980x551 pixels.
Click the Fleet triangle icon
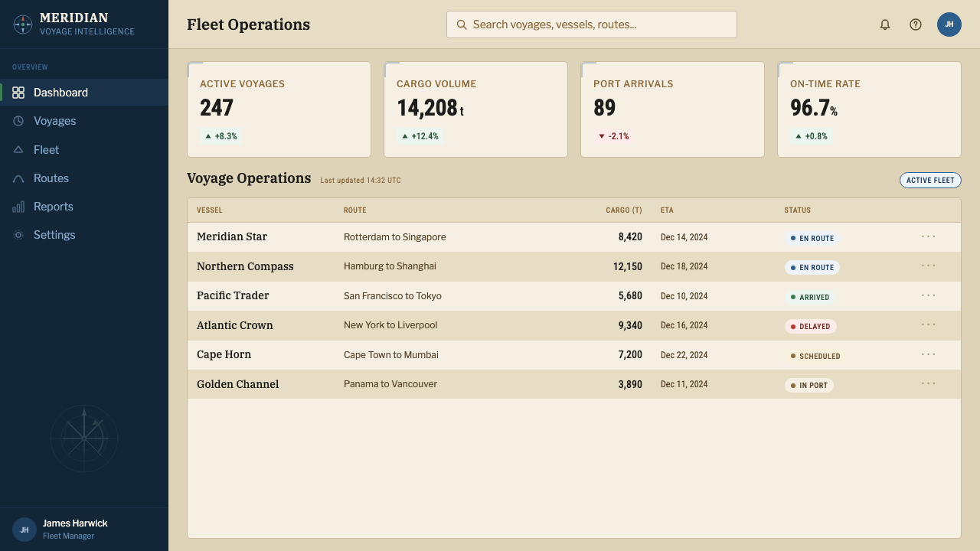click(x=18, y=150)
